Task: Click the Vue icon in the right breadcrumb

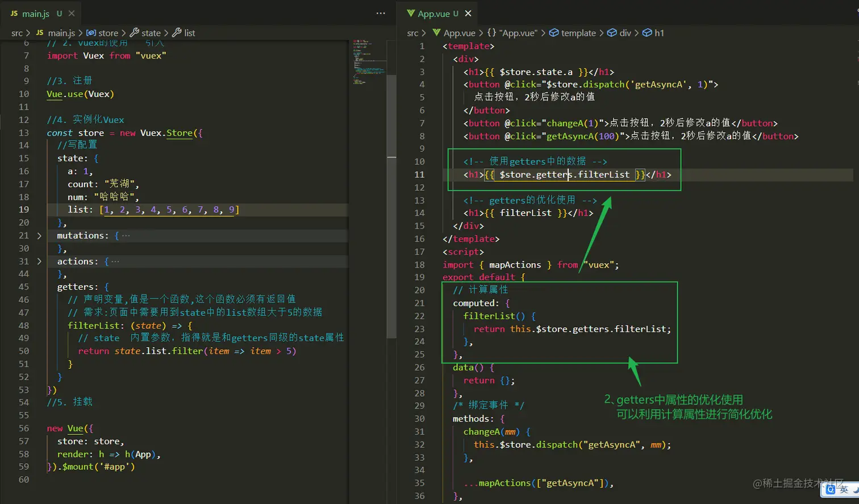Action: [x=436, y=33]
